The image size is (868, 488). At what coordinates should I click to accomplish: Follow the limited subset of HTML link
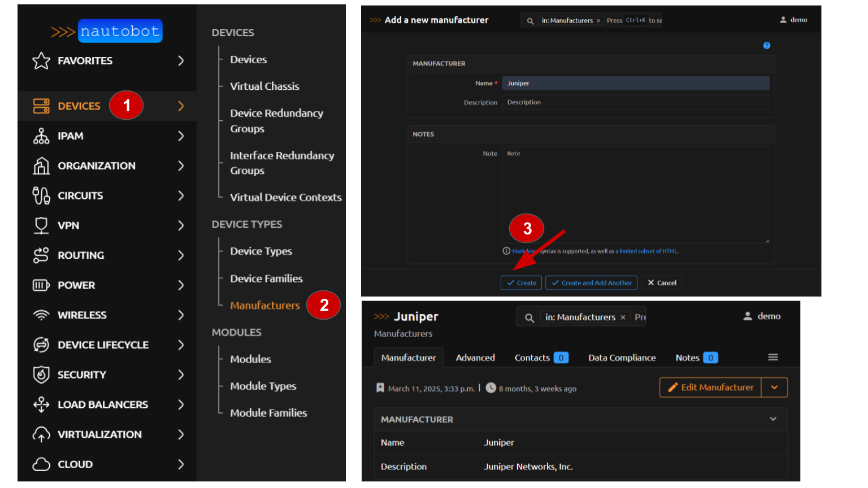(648, 251)
